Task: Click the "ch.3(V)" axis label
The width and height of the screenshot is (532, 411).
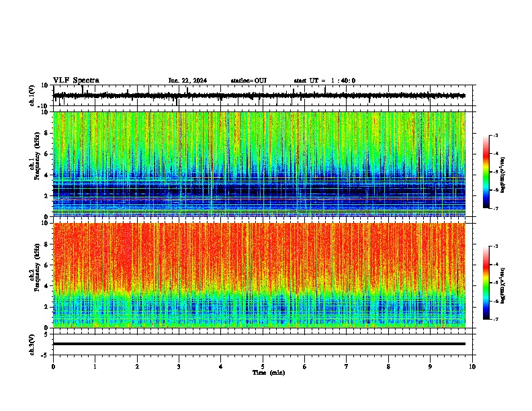Action: (x=32, y=345)
